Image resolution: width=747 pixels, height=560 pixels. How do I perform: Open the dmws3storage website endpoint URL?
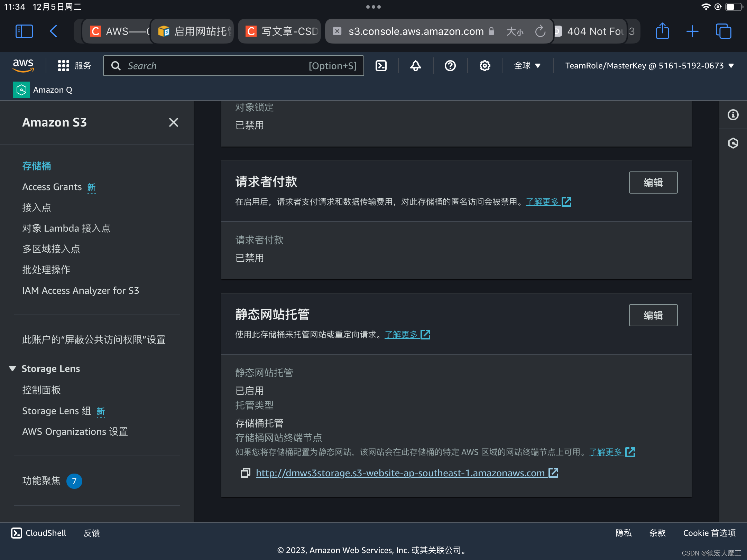(407, 473)
